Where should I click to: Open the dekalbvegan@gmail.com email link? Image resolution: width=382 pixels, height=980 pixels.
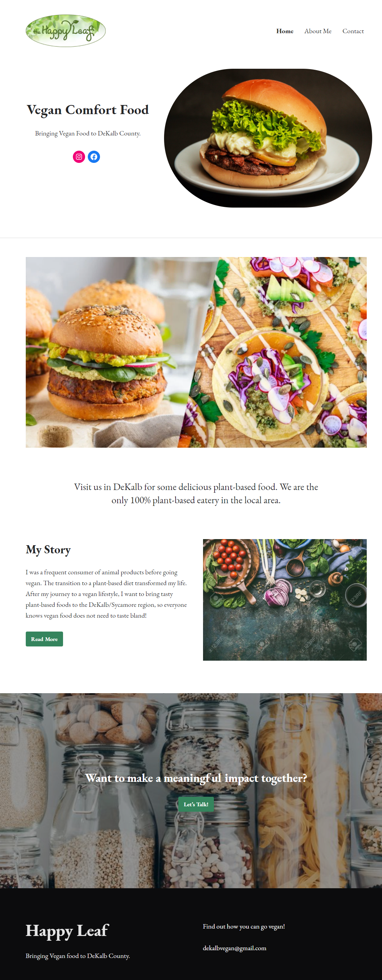pos(235,948)
